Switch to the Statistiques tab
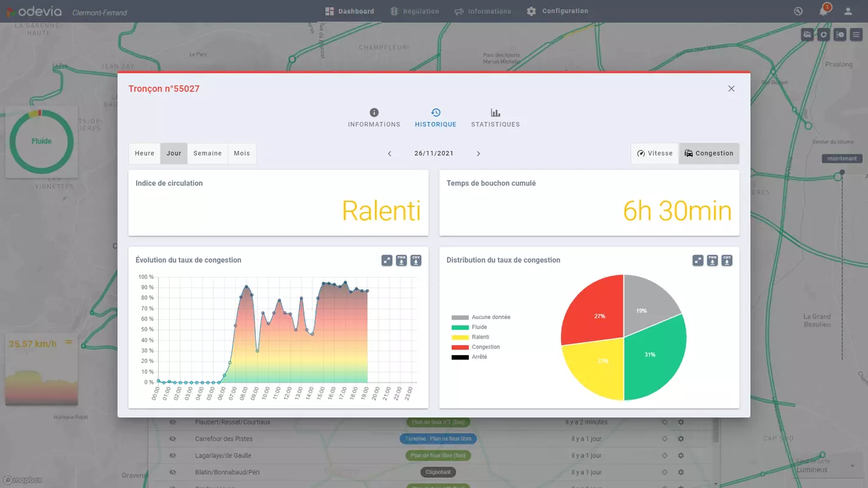The width and height of the screenshot is (868, 488). [495, 118]
